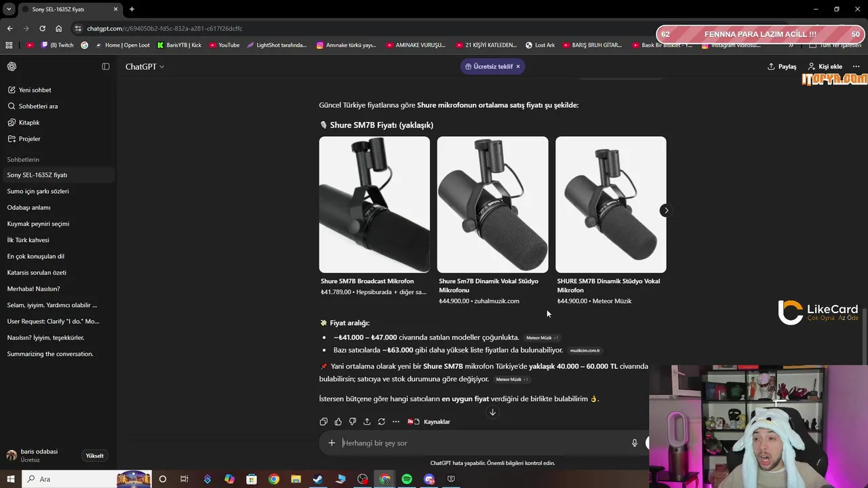This screenshot has width=868, height=488.
Task: Open the Kitaplık library
Action: pos(29,122)
